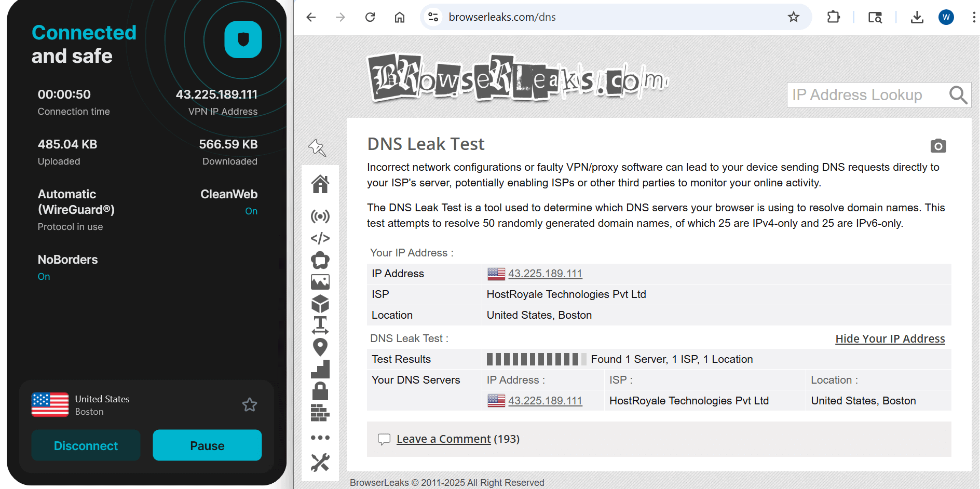Go to browser home page
The width and height of the screenshot is (980, 489).
click(400, 17)
